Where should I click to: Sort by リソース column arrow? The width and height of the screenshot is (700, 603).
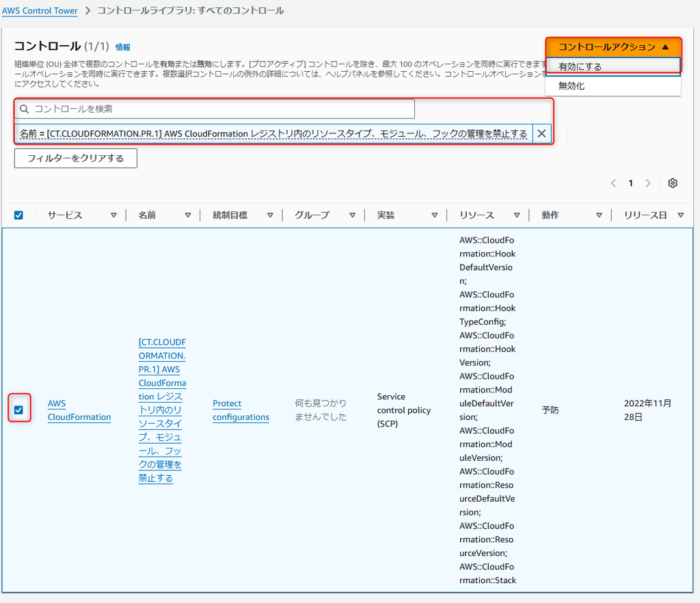pos(517,215)
